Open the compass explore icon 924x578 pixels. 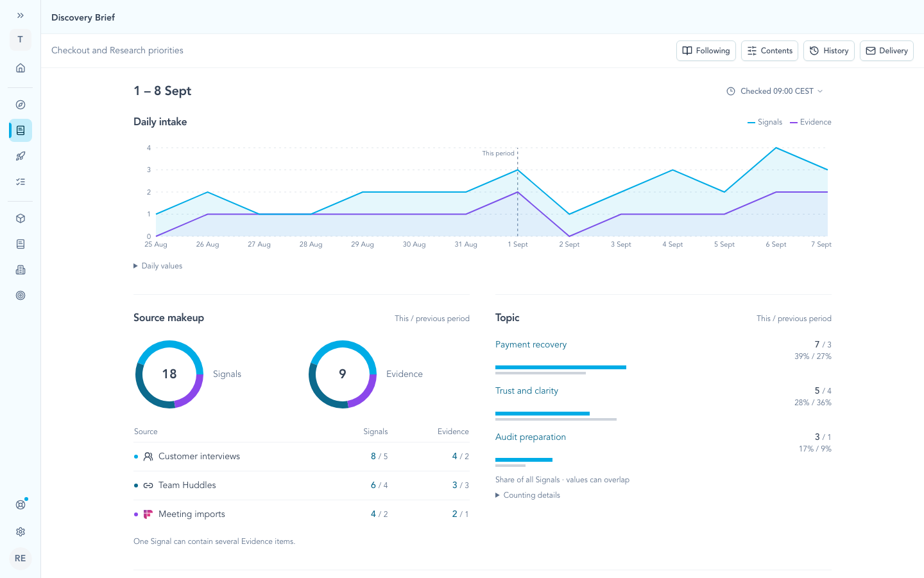[x=21, y=105]
